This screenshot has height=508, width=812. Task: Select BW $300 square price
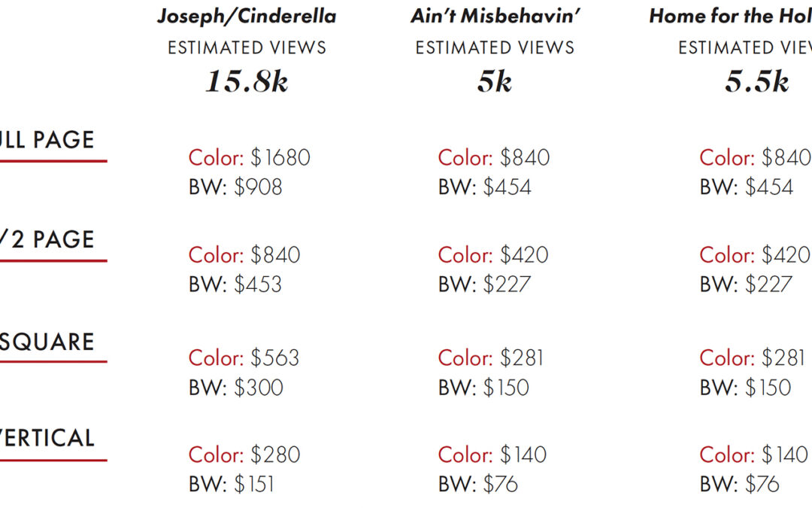[x=235, y=388]
